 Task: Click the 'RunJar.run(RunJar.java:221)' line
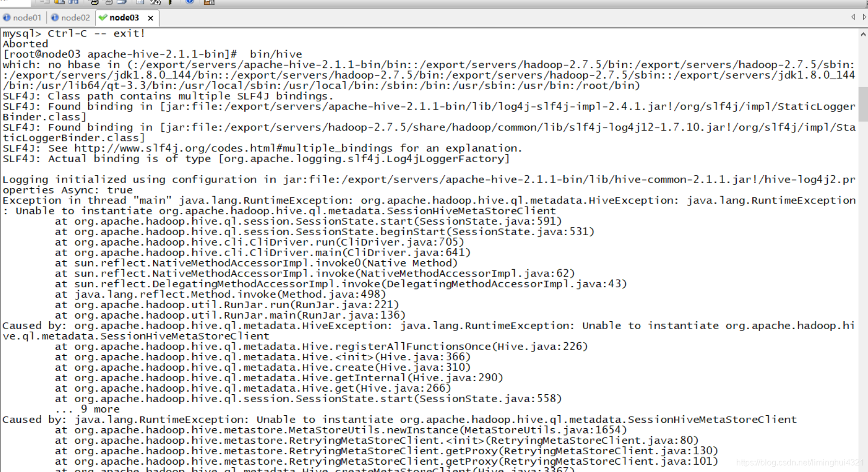pos(227,305)
